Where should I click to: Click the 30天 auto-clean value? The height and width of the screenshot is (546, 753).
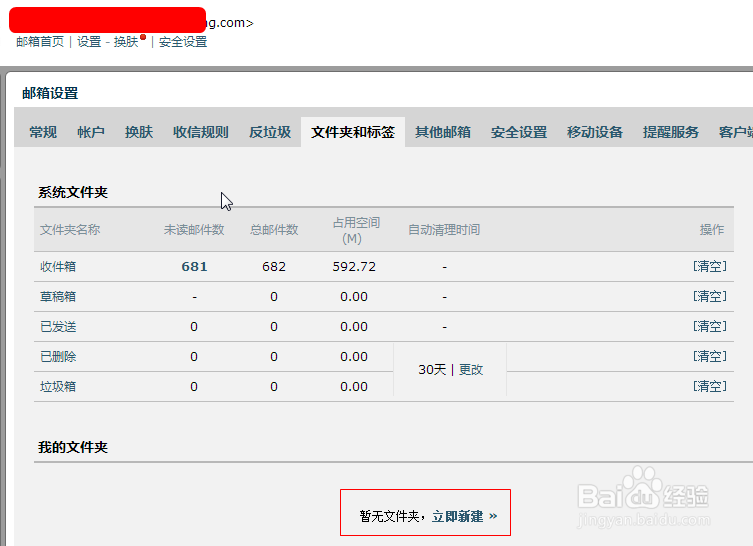tap(432, 369)
